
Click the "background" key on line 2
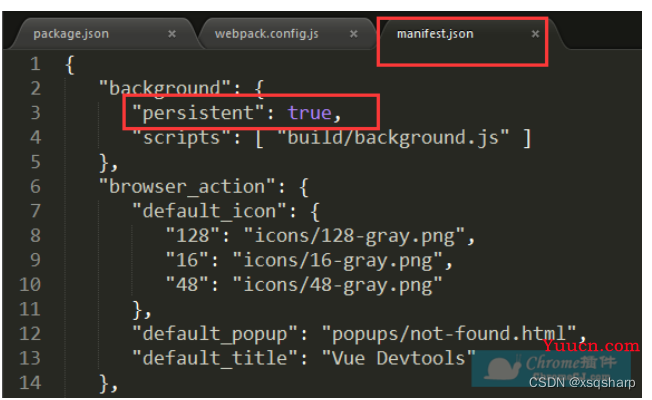(x=165, y=88)
